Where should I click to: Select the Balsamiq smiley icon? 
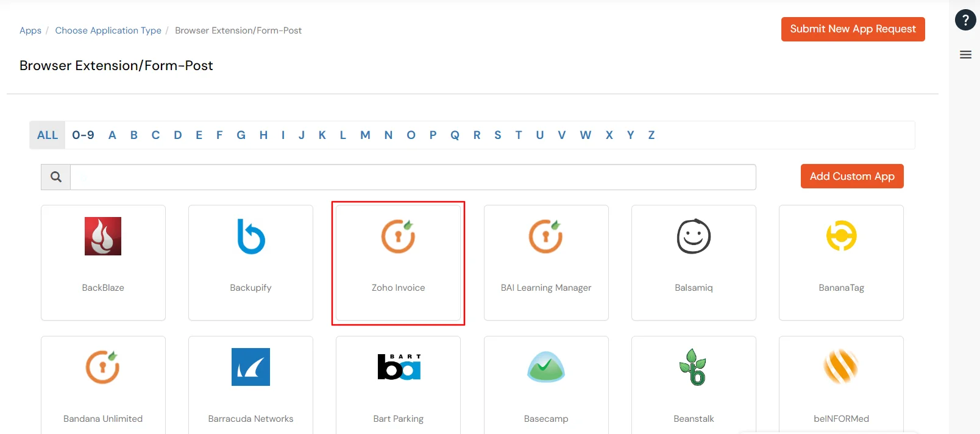pyautogui.click(x=694, y=236)
